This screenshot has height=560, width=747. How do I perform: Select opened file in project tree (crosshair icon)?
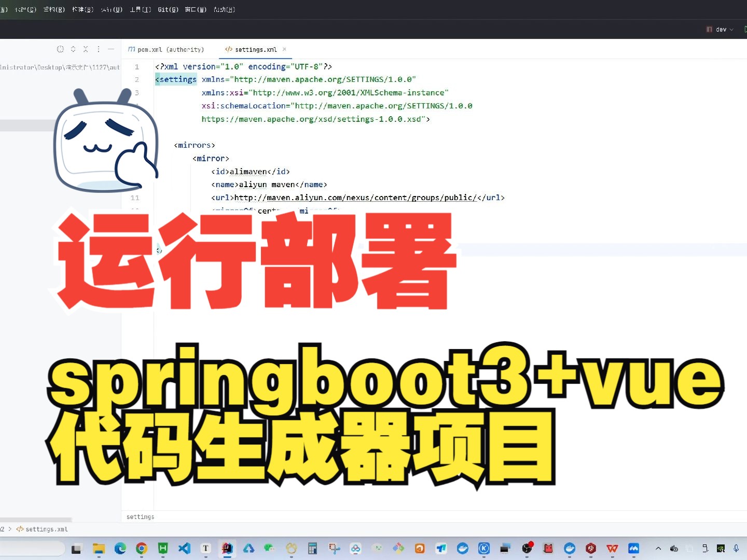coord(60,49)
